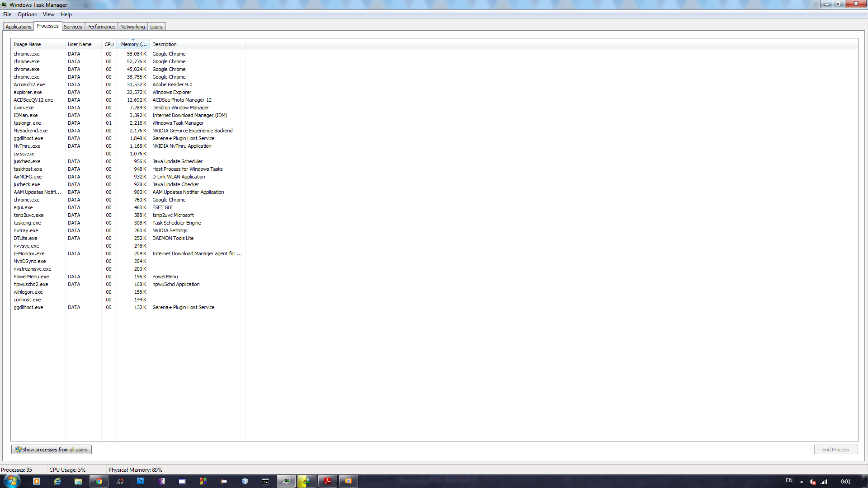The height and width of the screenshot is (488, 868).
Task: Open Internet Explorer from taskbar
Action: [x=57, y=481]
